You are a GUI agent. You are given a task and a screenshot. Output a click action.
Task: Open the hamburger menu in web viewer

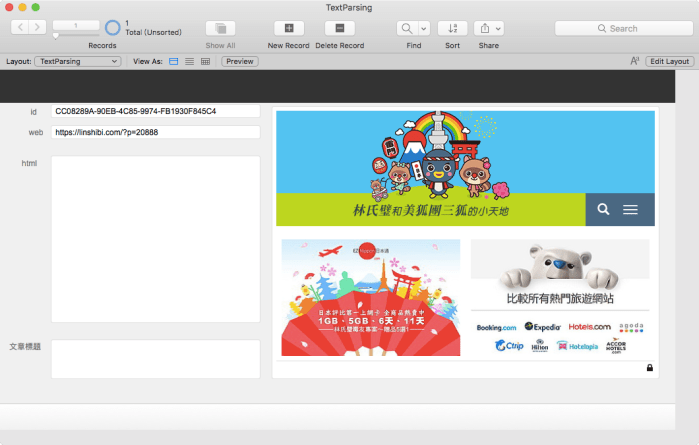point(630,210)
